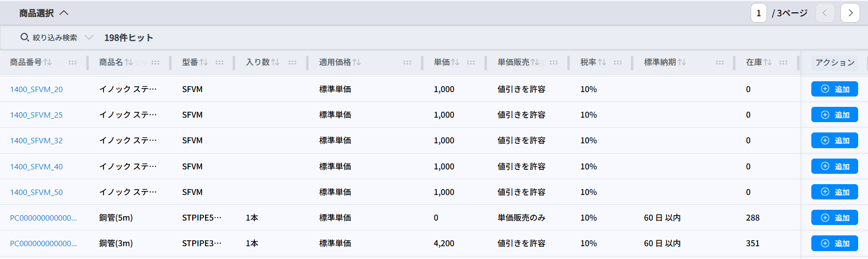
Task: Click the drag handle dots of 型番 column
Action: click(219, 63)
